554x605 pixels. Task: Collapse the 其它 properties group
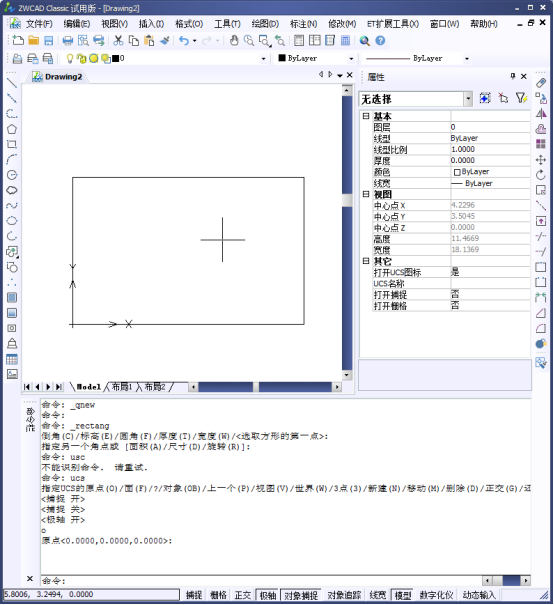tap(366, 261)
